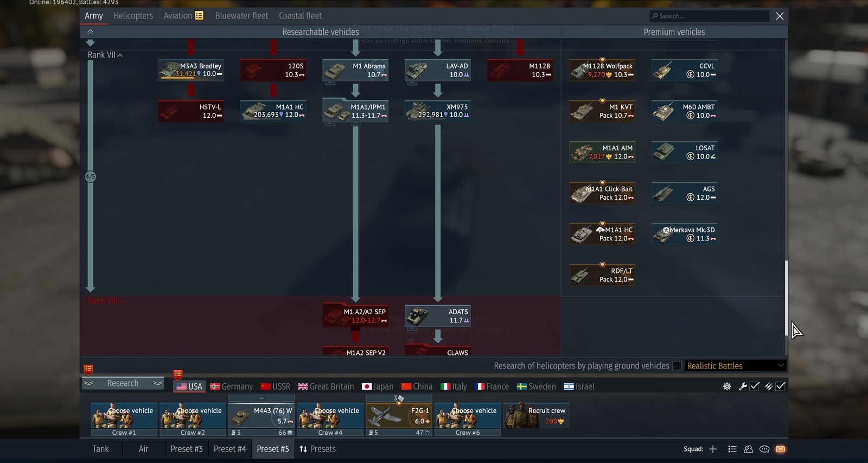Open the chat bubble icon

(764, 449)
